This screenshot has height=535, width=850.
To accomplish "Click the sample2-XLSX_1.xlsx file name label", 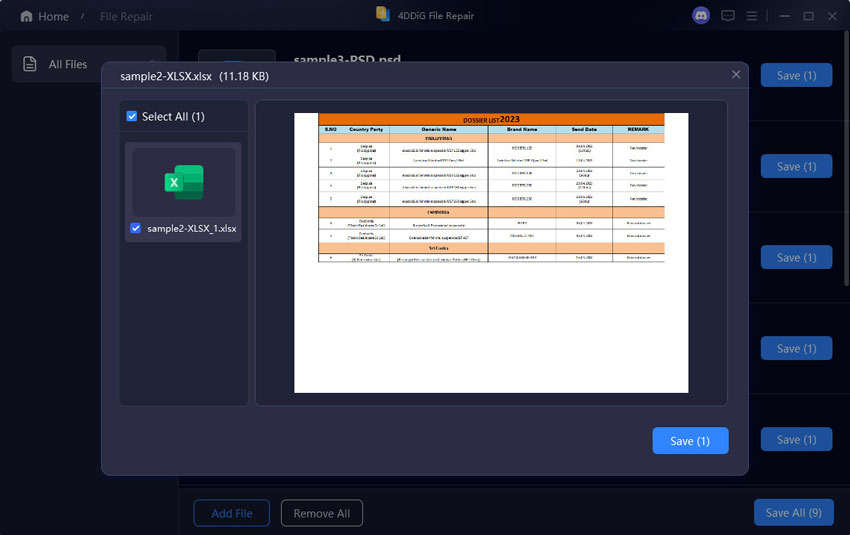I will tap(192, 229).
